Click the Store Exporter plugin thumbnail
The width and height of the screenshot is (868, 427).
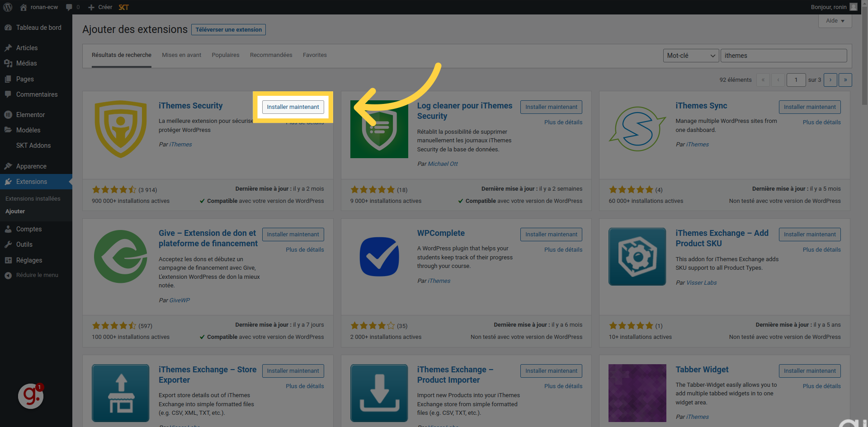[121, 393]
